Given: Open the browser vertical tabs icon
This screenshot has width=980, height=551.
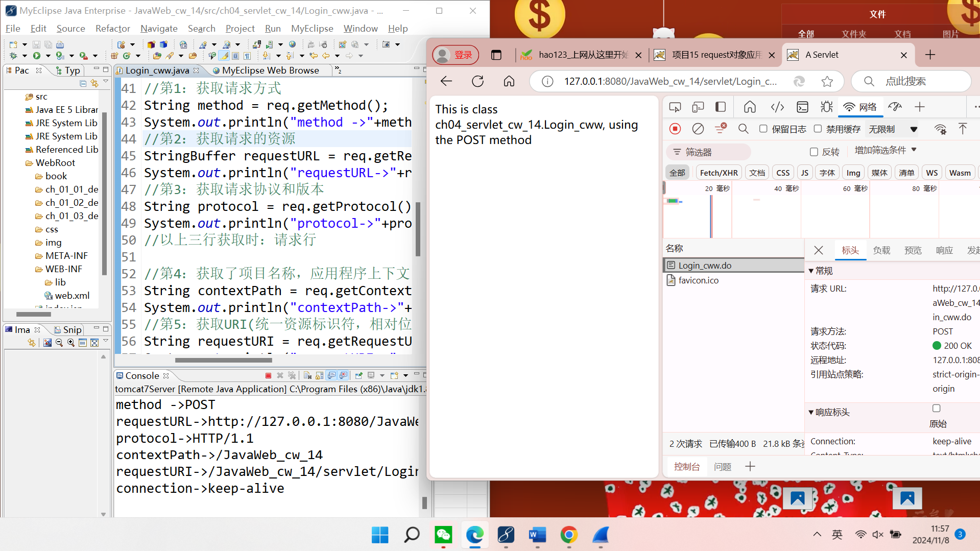Looking at the screenshot, I should 496,55.
